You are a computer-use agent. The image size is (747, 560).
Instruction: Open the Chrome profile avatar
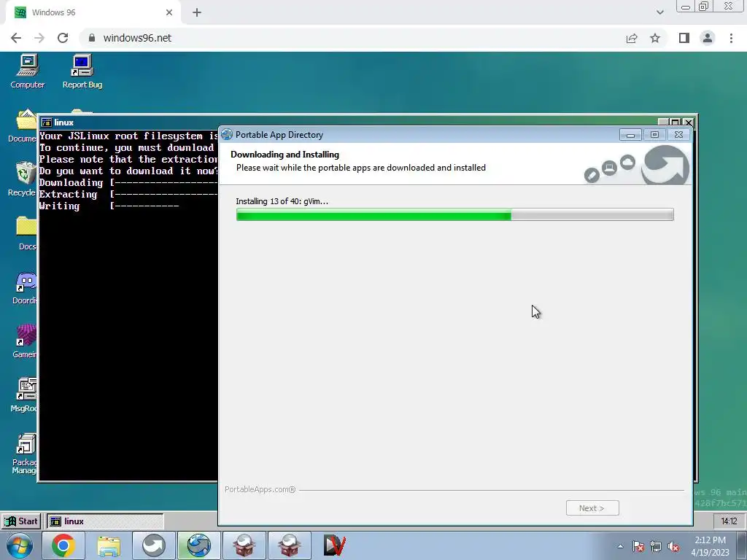[x=708, y=38]
